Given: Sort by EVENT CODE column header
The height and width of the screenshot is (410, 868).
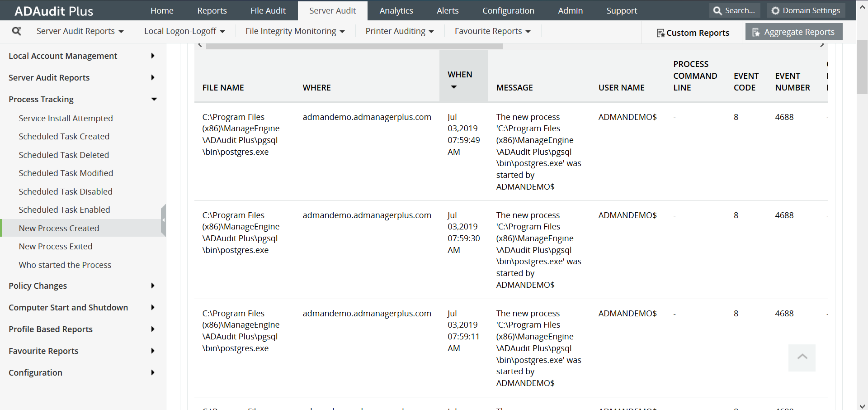Looking at the screenshot, I should click(x=746, y=81).
